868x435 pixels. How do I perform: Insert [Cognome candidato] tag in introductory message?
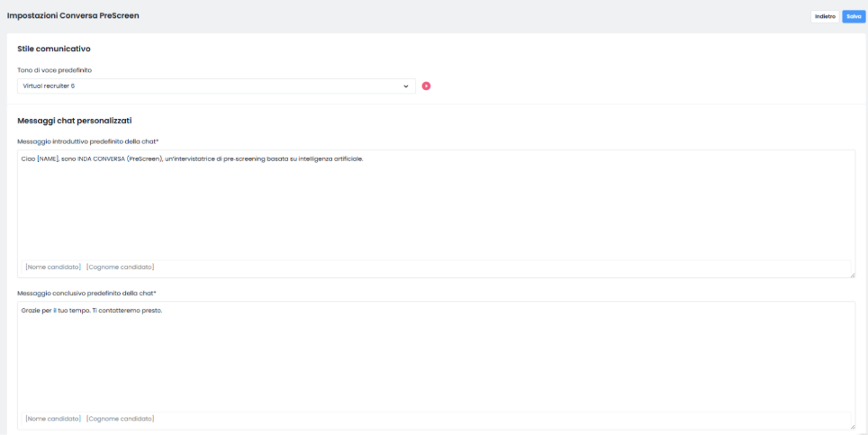click(120, 267)
